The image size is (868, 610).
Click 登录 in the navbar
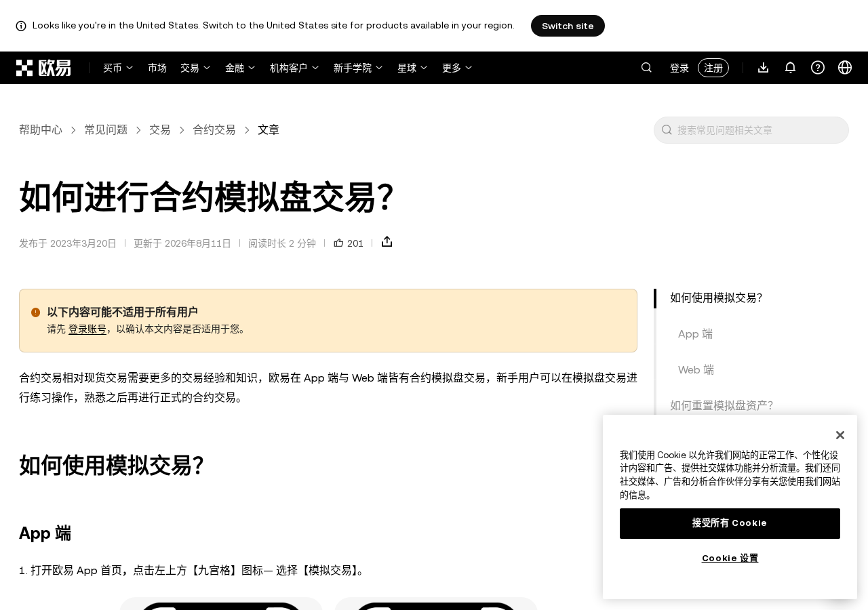pyautogui.click(x=679, y=68)
